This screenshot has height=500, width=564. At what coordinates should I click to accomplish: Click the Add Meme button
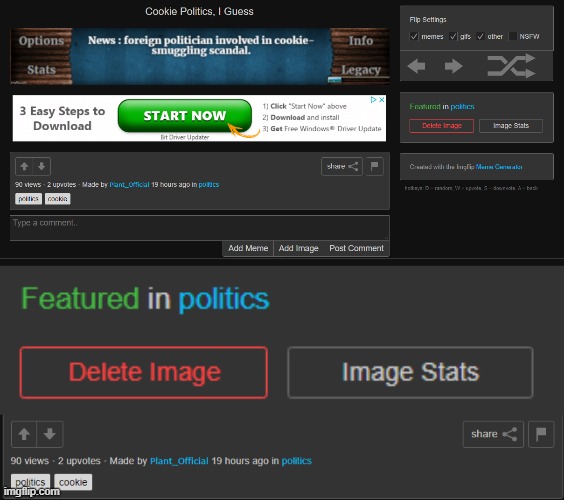point(248,248)
